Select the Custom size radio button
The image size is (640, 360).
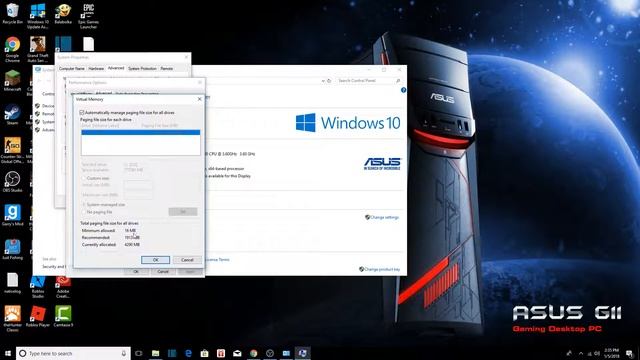pyautogui.click(x=84, y=178)
